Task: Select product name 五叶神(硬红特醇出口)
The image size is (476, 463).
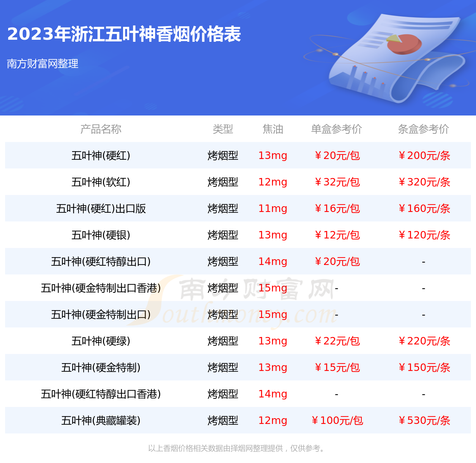Action: click(x=101, y=262)
